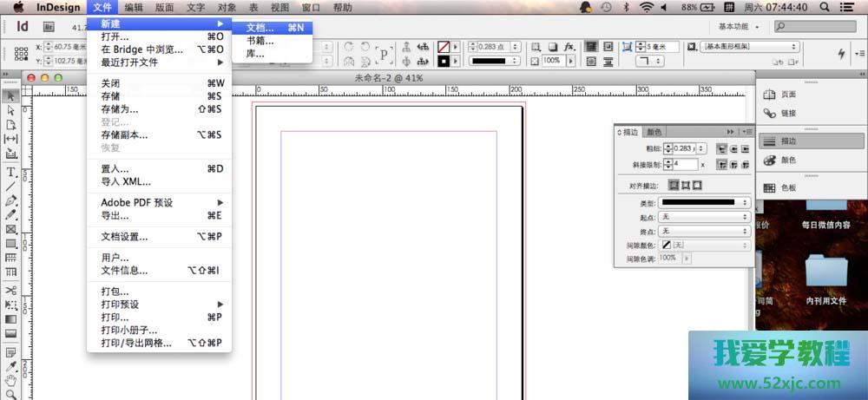Enable the projecting cap stroke option
The image size is (868, 400).
pyautogui.click(x=746, y=148)
